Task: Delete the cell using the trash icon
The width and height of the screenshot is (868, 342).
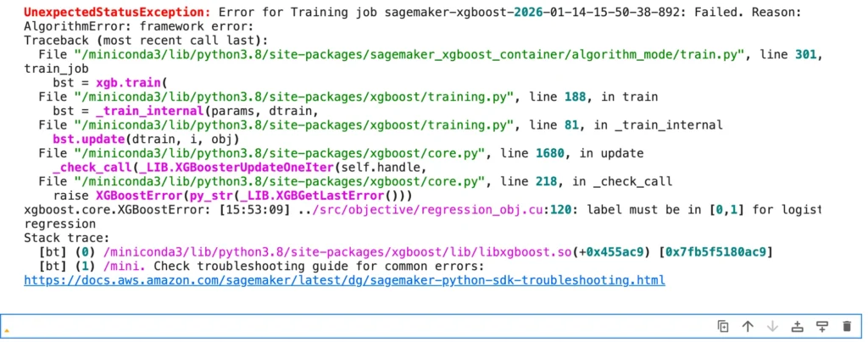Action: click(x=846, y=326)
